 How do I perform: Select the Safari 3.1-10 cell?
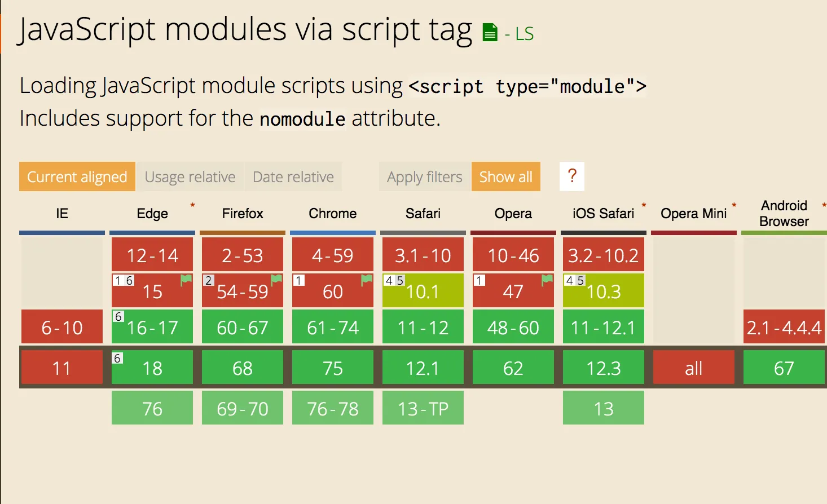pos(423,255)
